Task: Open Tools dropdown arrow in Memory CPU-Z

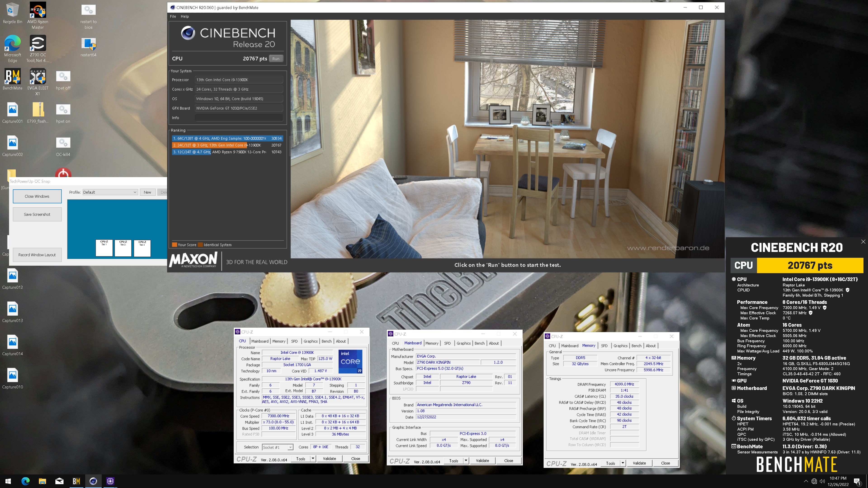Action: tap(623, 463)
